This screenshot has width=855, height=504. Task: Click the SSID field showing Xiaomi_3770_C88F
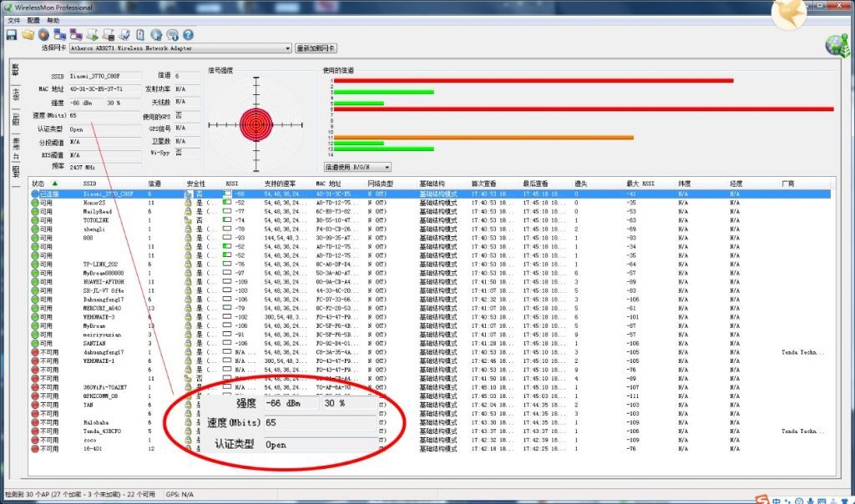click(104, 76)
